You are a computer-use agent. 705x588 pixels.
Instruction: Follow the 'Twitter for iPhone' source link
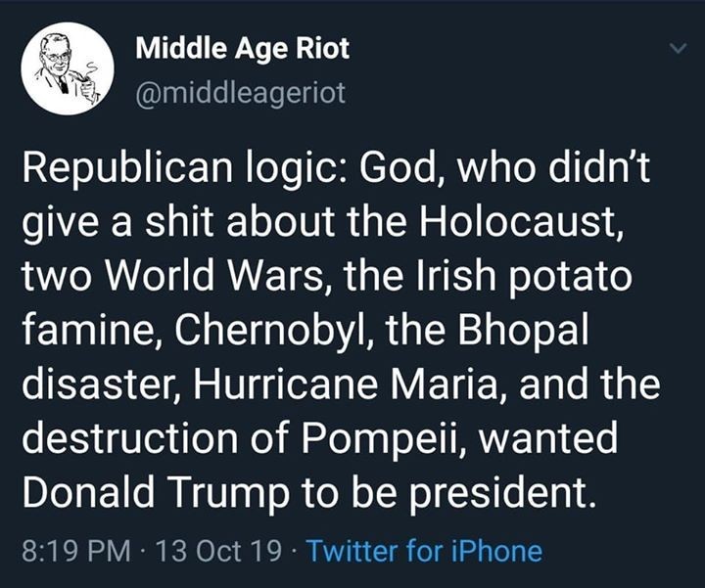(x=424, y=550)
